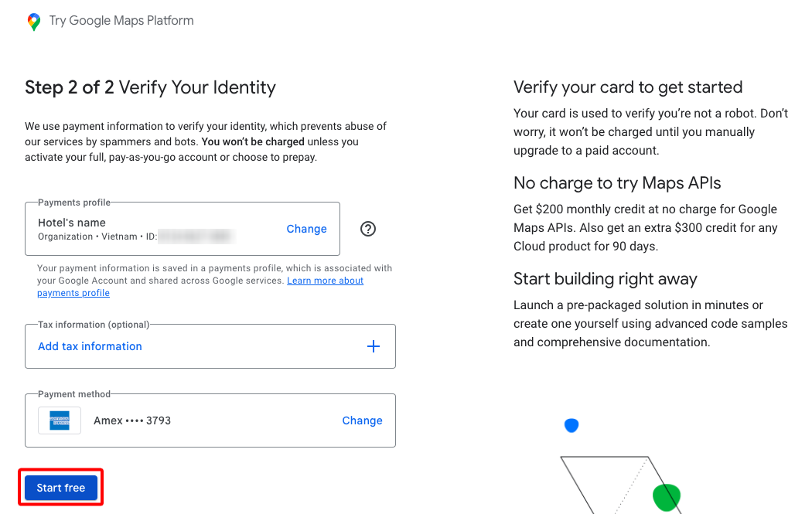Click the Try Google Maps Platform title
Viewport: 812px width, 514px height.
pyautogui.click(x=121, y=21)
